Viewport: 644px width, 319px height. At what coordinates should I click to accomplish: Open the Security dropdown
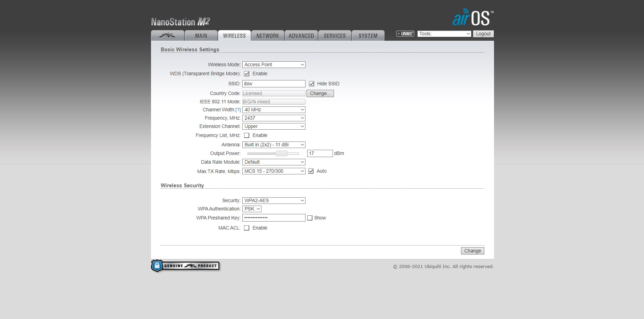tap(274, 200)
